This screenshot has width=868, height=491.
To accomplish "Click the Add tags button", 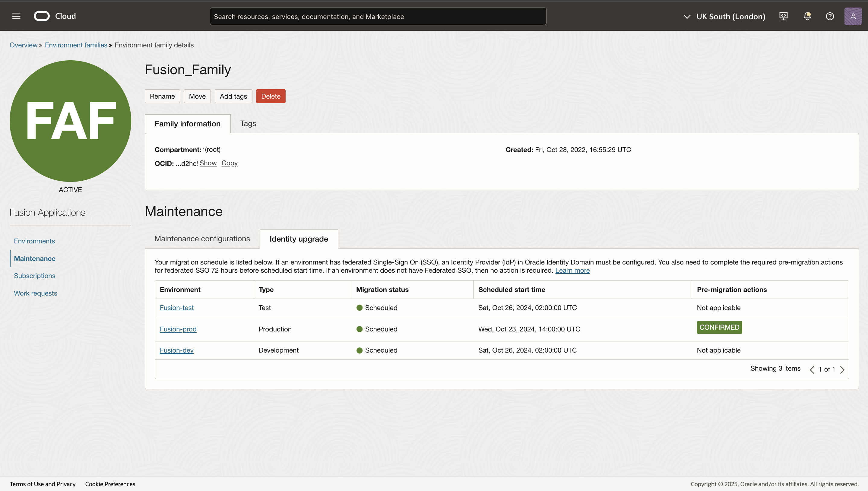I will [x=233, y=96].
